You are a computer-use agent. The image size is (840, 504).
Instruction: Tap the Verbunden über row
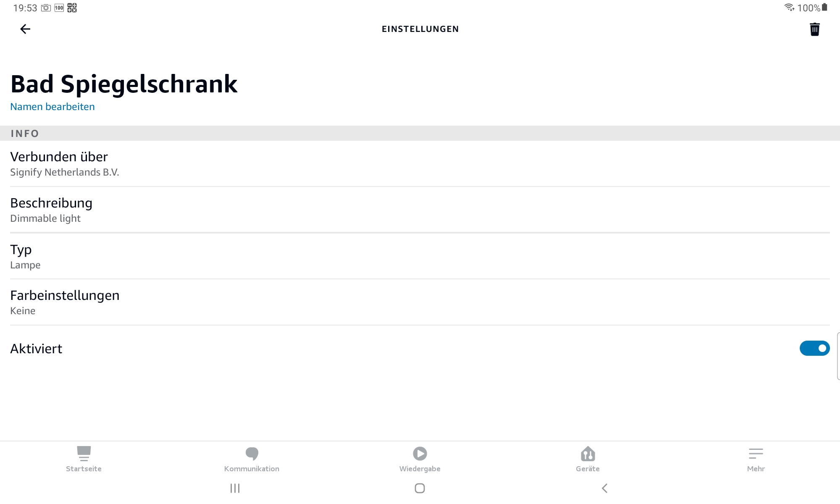point(420,164)
